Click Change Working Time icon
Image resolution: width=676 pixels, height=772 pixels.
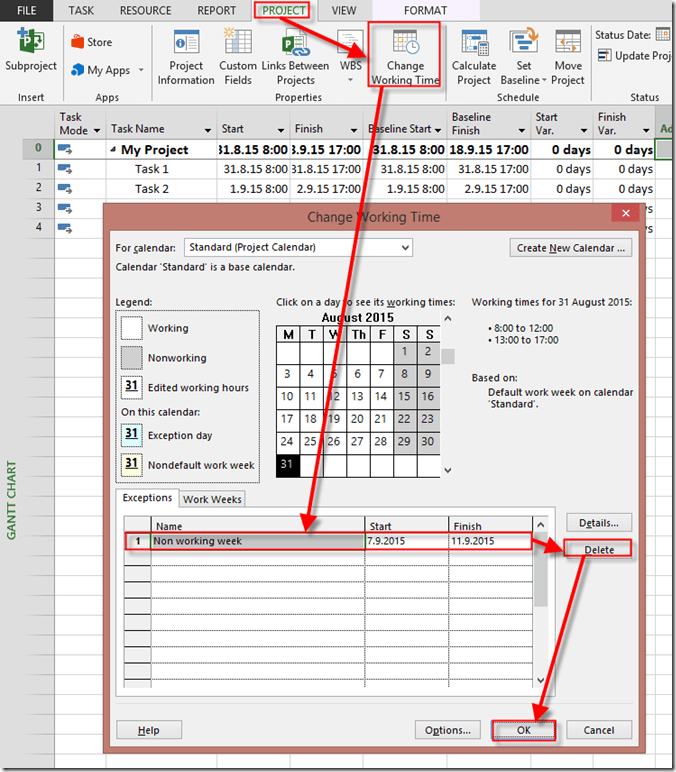405,45
